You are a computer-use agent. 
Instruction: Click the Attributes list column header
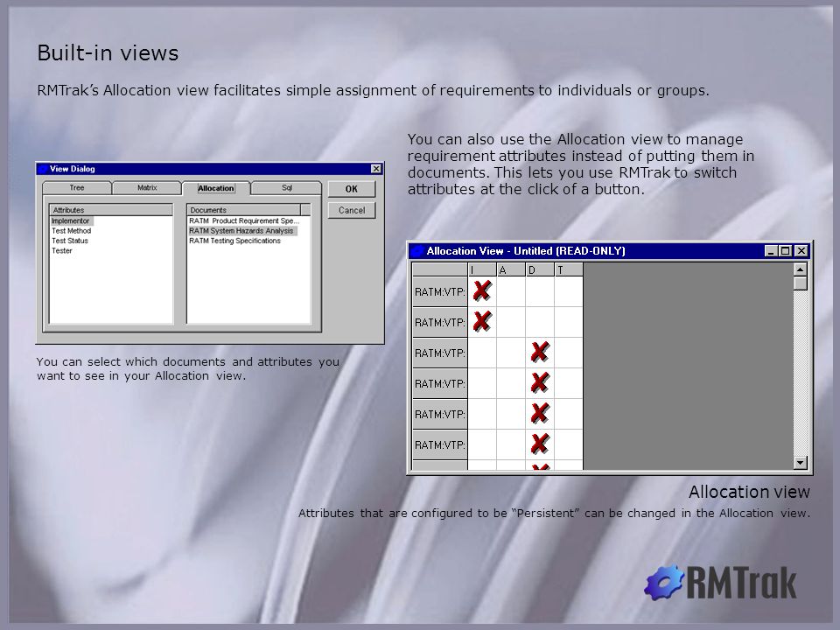tap(111, 210)
